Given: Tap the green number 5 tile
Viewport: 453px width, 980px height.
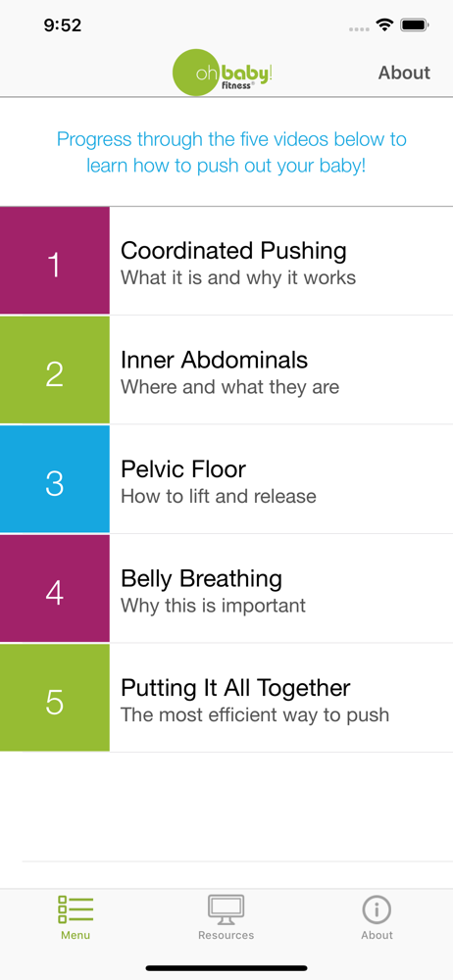Looking at the screenshot, I should (x=55, y=698).
